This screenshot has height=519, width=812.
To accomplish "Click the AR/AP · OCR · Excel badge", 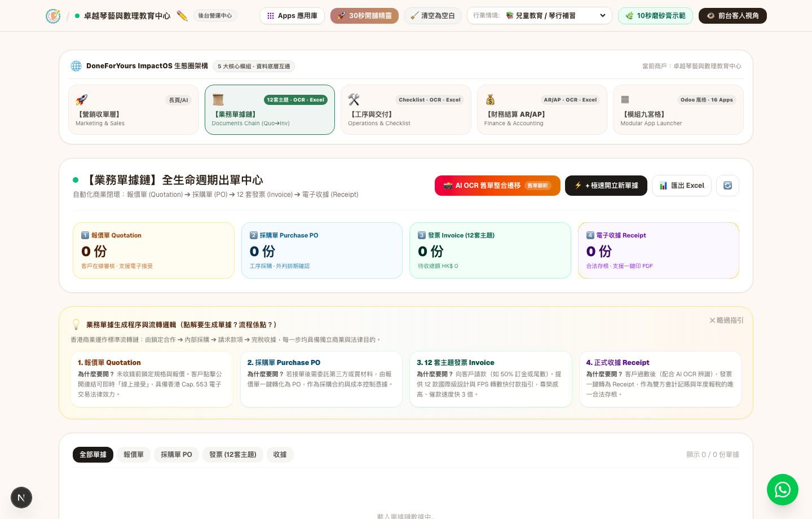I will (570, 100).
